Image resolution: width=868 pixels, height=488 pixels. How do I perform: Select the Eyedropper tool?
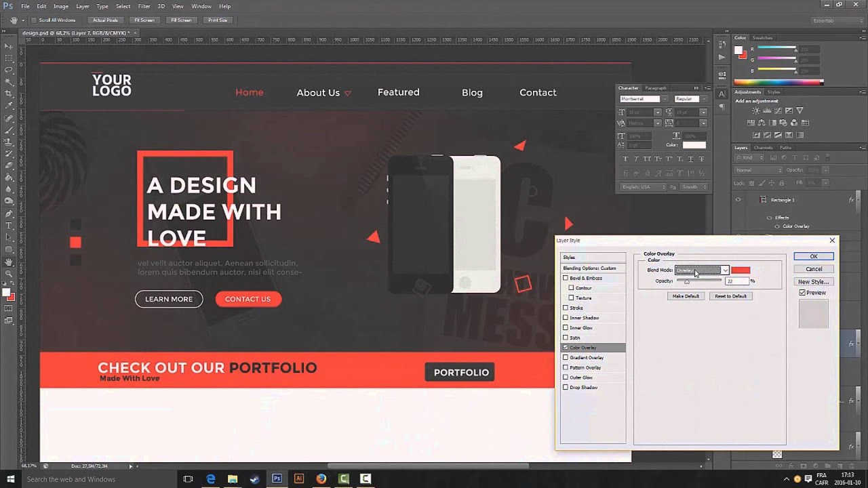click(x=9, y=106)
